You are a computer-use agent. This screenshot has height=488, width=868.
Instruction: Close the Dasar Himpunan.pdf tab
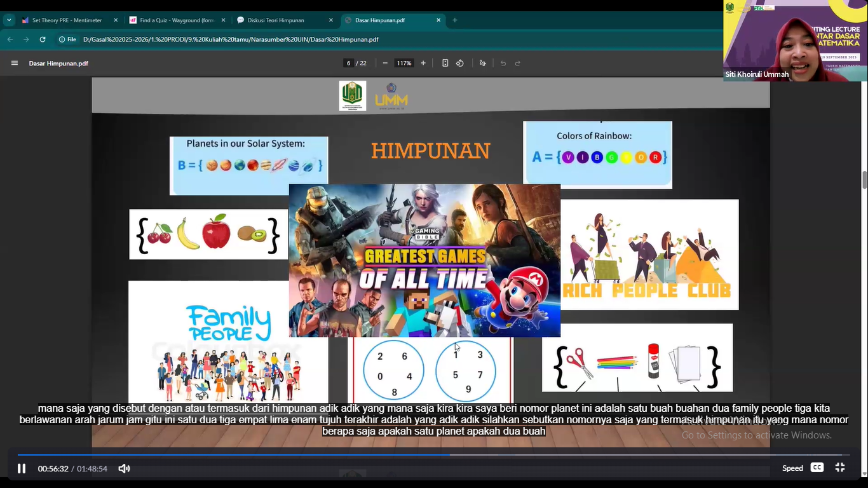pyautogui.click(x=438, y=20)
